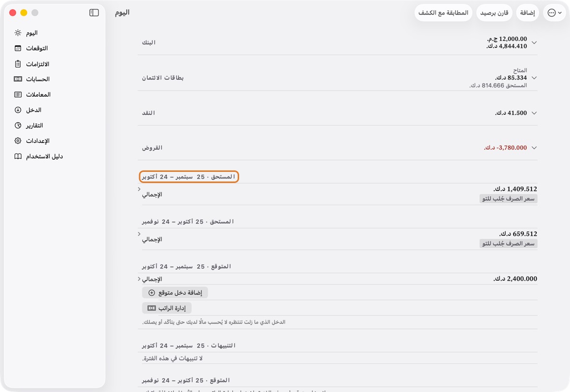Click the banknote icon beside الحسابات
This screenshot has height=392, width=570.
(18, 79)
